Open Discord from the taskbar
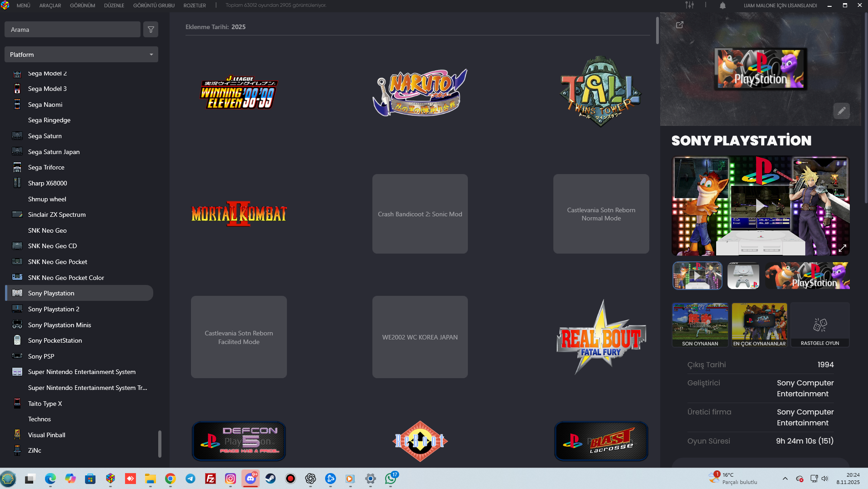 click(251, 479)
